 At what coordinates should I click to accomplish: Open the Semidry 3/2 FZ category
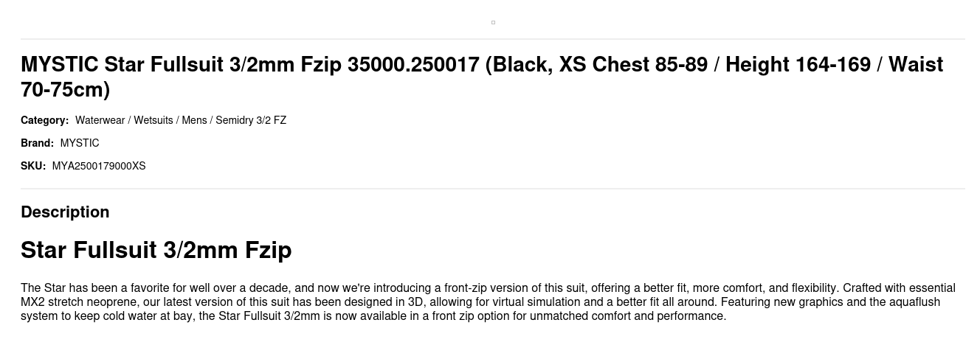(251, 120)
